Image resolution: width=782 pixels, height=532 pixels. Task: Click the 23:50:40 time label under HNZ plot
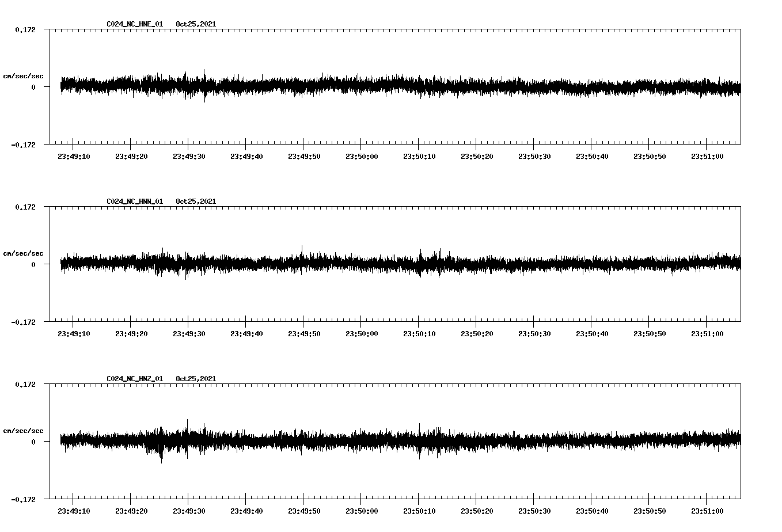tap(591, 511)
